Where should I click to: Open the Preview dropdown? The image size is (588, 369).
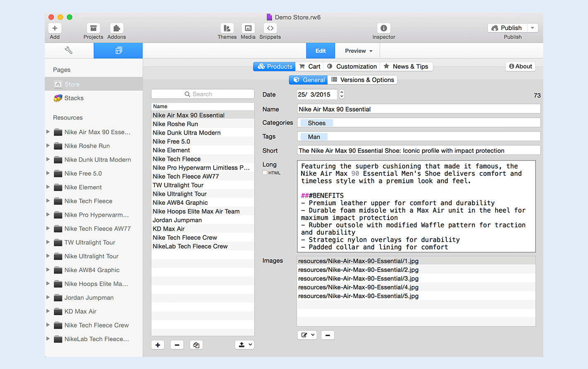(x=359, y=51)
